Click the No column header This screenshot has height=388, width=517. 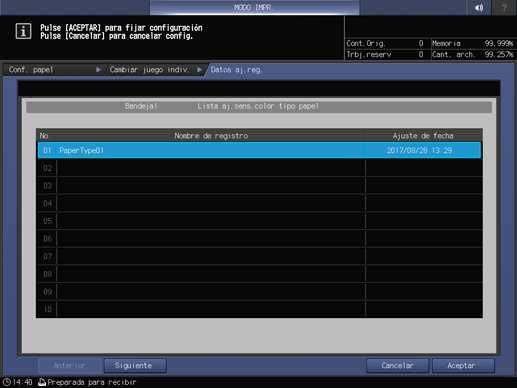pyautogui.click(x=46, y=136)
